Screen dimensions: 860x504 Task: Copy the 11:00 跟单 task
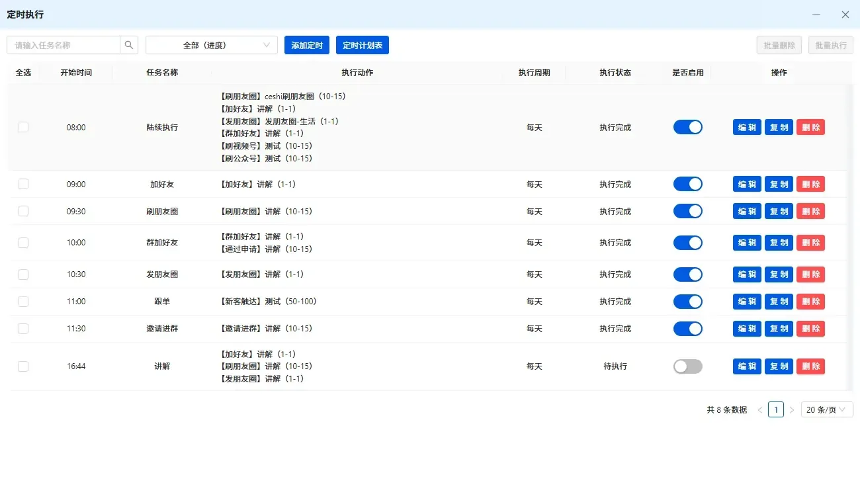(779, 301)
